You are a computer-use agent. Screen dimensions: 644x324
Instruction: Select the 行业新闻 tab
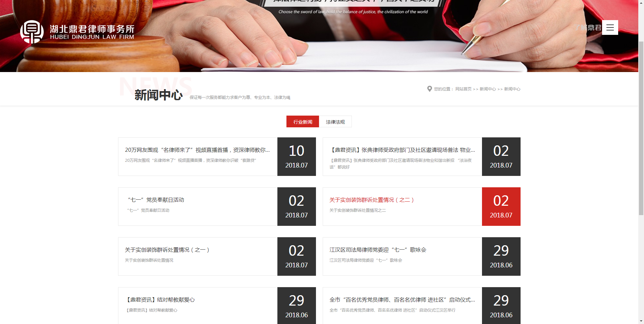[303, 122]
